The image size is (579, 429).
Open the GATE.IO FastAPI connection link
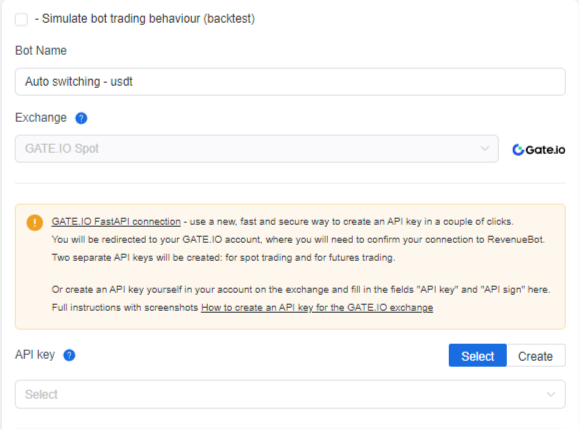[116, 222]
